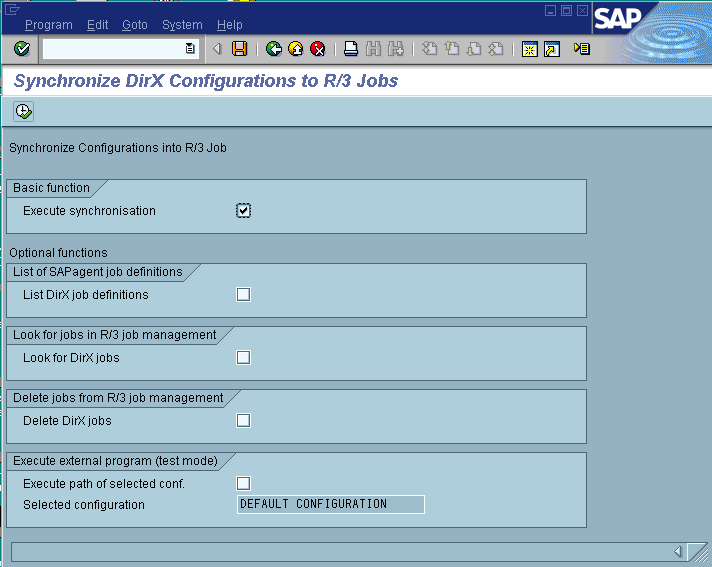Click the Print icon in toolbar
Viewport: 712px width, 567px height.
click(351, 48)
